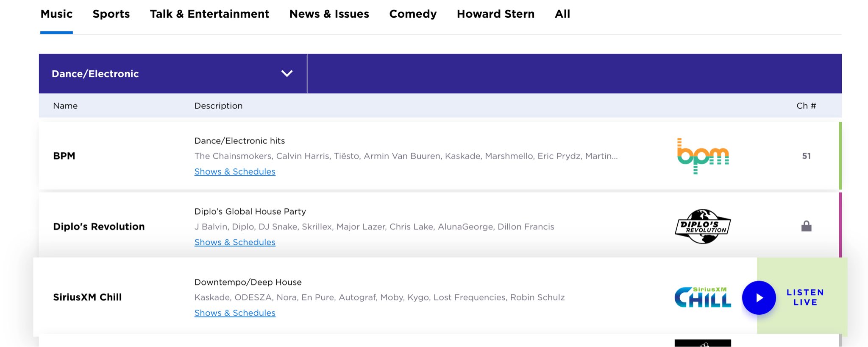Click the Listen Live label

click(805, 297)
